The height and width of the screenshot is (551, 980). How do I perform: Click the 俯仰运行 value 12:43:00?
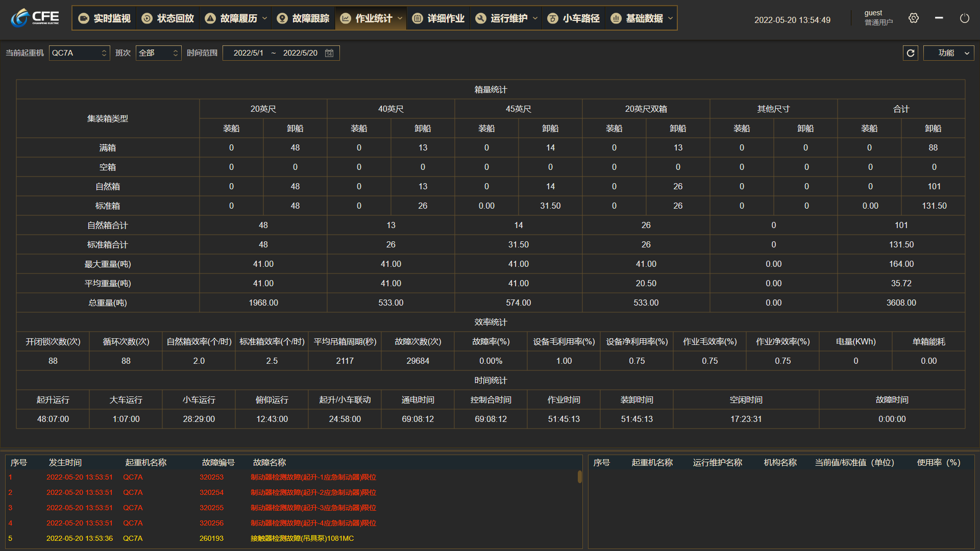(x=272, y=419)
